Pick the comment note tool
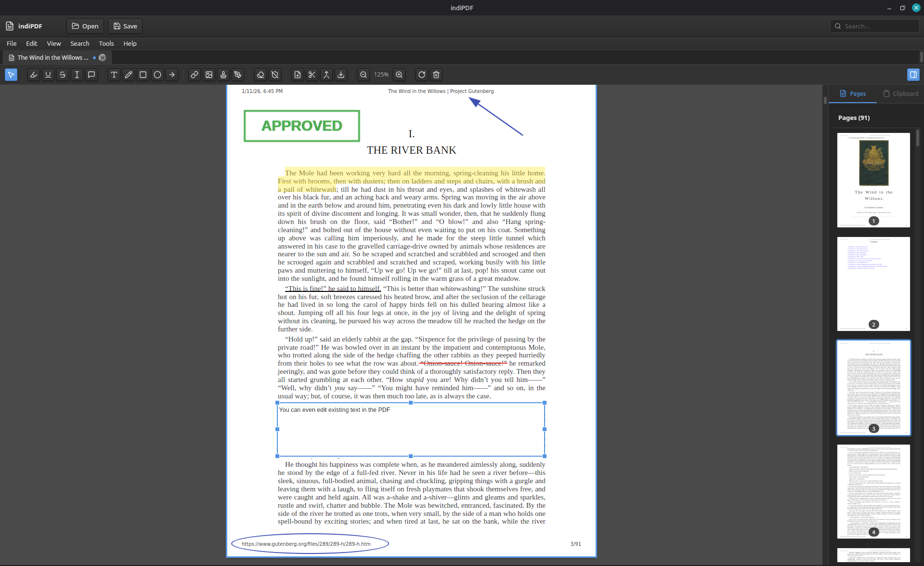The width and height of the screenshot is (924, 566). tap(91, 75)
